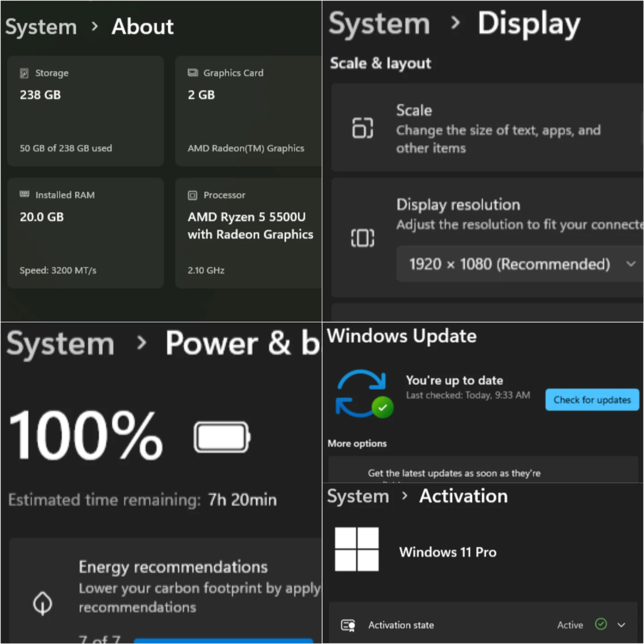The height and width of the screenshot is (644, 644).
Task: Click the Storage disk icon
Action: 24,73
